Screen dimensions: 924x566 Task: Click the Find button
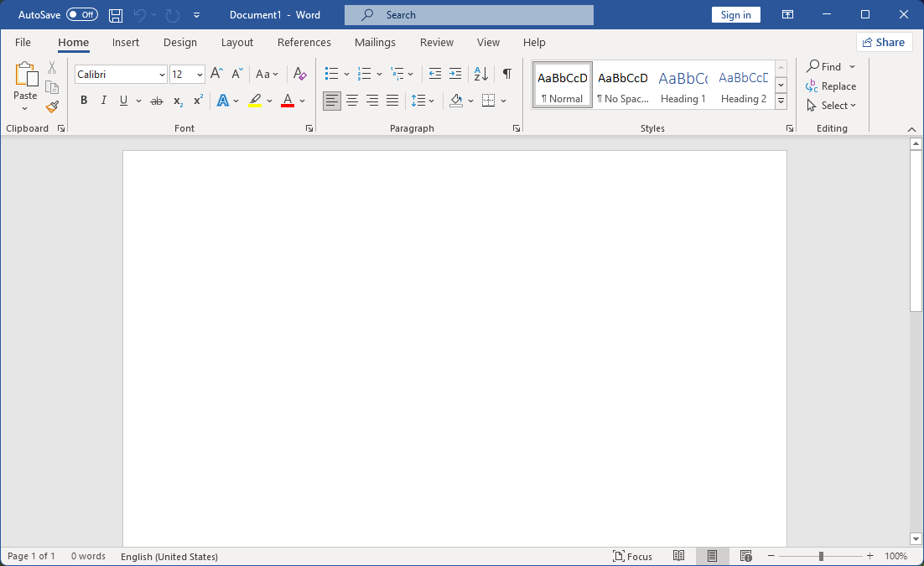824,66
